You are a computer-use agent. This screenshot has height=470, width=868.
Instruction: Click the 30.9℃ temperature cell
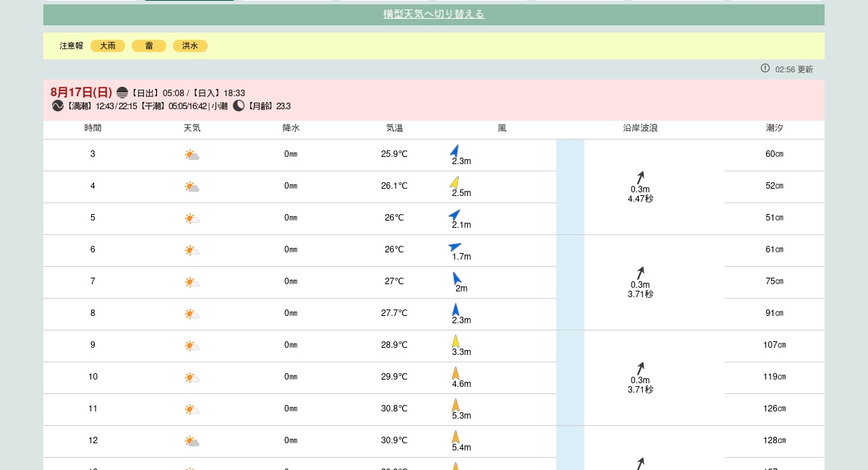coord(394,440)
